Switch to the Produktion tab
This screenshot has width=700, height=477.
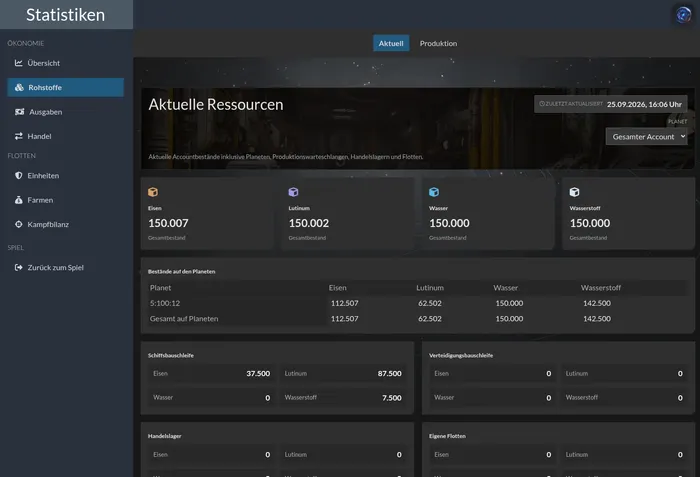438,43
